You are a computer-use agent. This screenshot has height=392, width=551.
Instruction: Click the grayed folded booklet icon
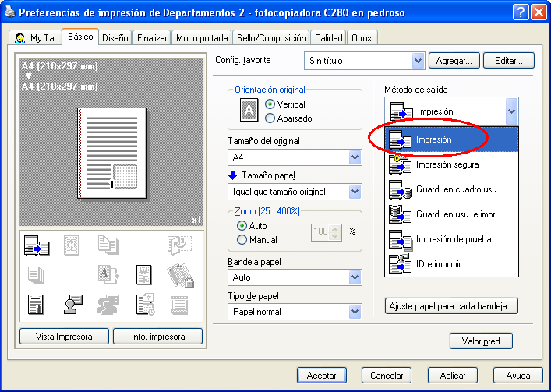coord(179,245)
